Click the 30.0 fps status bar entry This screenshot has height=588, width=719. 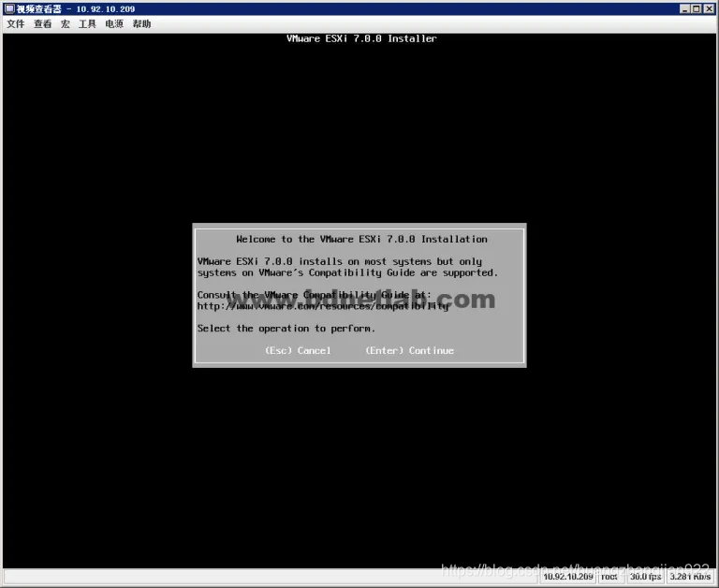click(x=645, y=577)
